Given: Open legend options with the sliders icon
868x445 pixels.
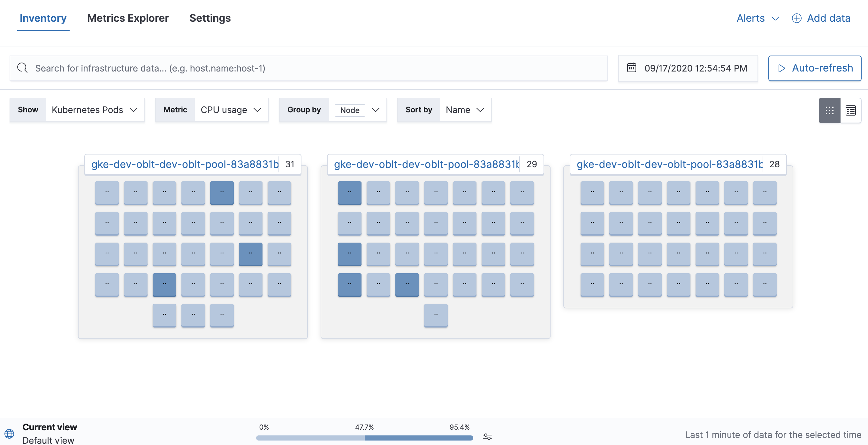Looking at the screenshot, I should click(x=487, y=436).
